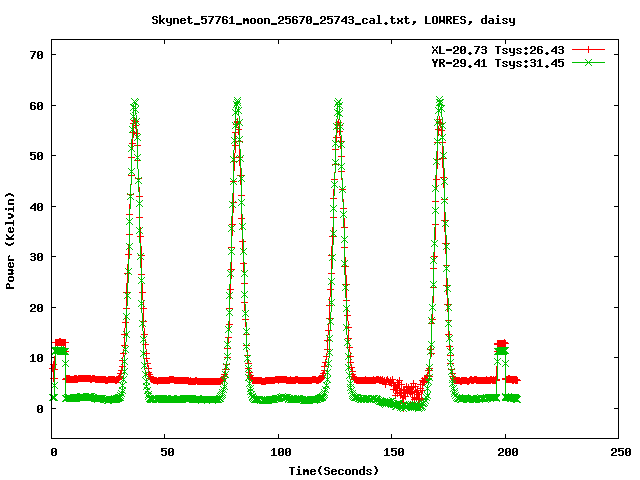Click the y-axis tick label 10
Image resolution: width=640 pixels, height=480 pixels.
tap(36, 358)
